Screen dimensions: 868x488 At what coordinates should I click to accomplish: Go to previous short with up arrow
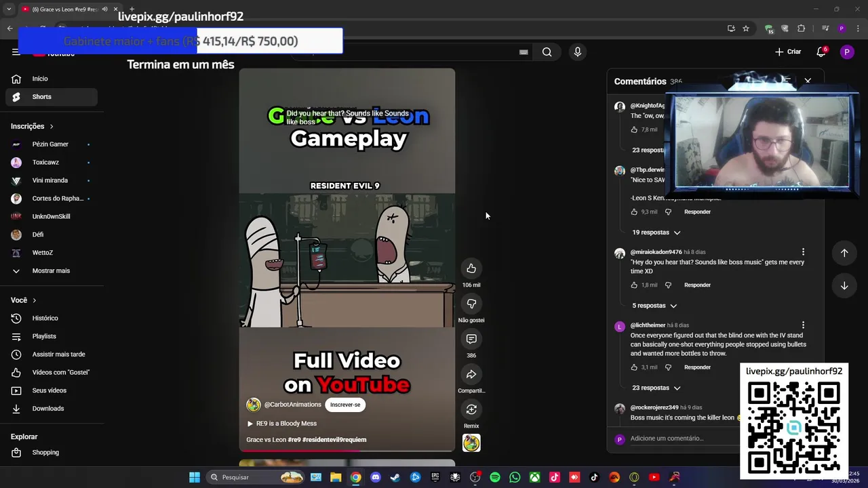[844, 253]
